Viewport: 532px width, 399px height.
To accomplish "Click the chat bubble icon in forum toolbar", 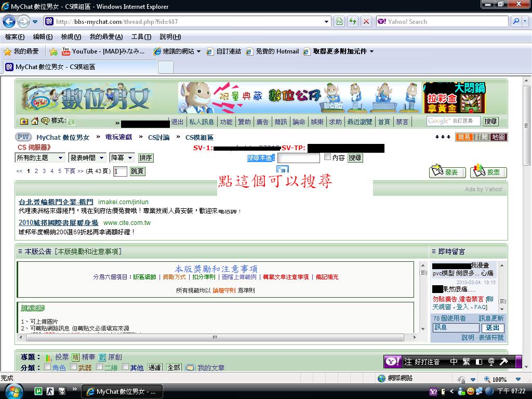I will pyautogui.click(x=45, y=121).
